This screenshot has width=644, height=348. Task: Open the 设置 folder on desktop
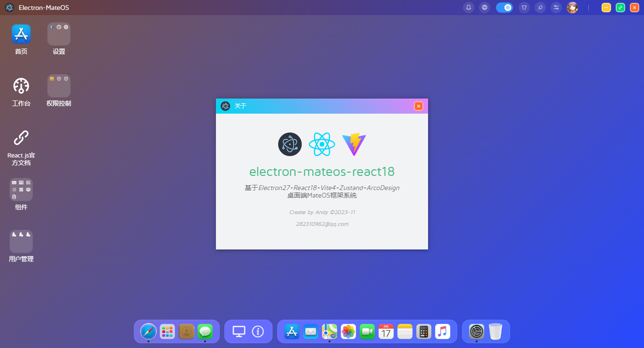[x=59, y=34]
